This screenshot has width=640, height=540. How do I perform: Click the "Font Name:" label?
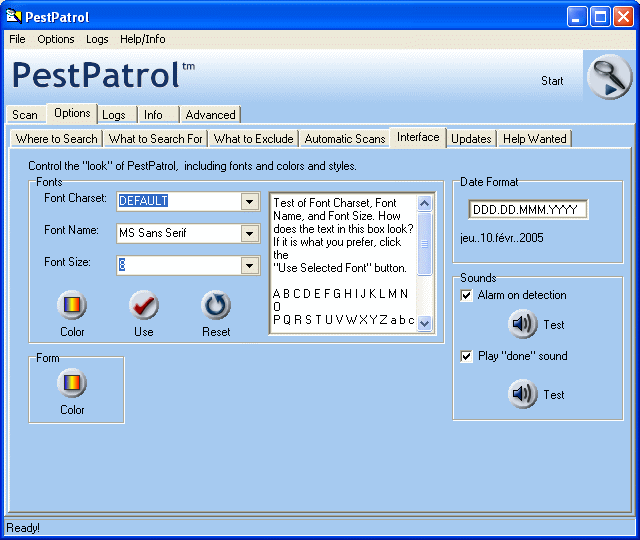coord(71,230)
